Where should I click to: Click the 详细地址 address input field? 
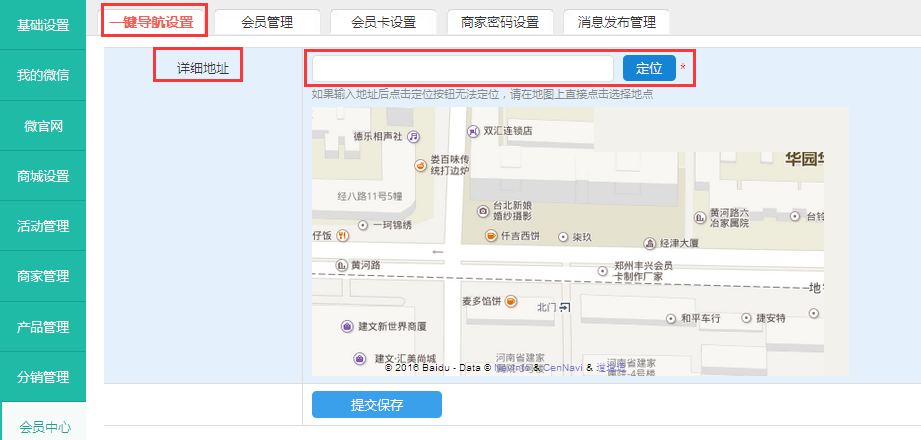point(462,68)
